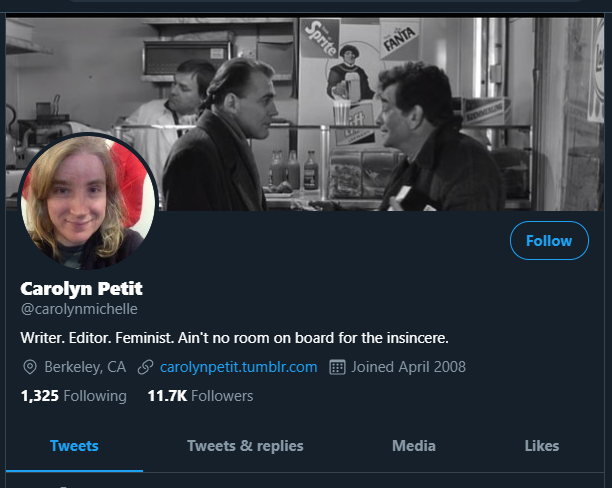Click the location pin icon
The height and width of the screenshot is (488, 612).
pyautogui.click(x=30, y=367)
